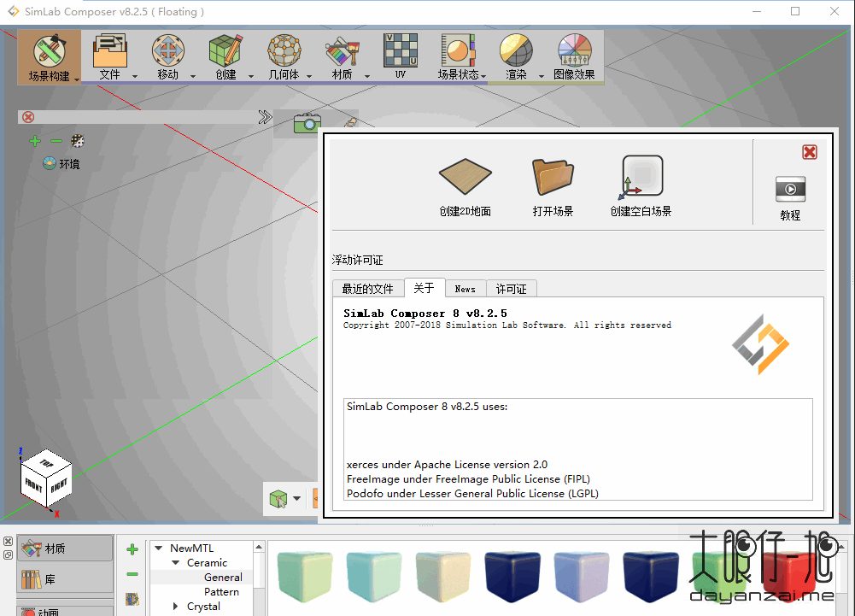The width and height of the screenshot is (855, 616).
Task: Switch to the 关于 about tab
Action: click(x=425, y=288)
